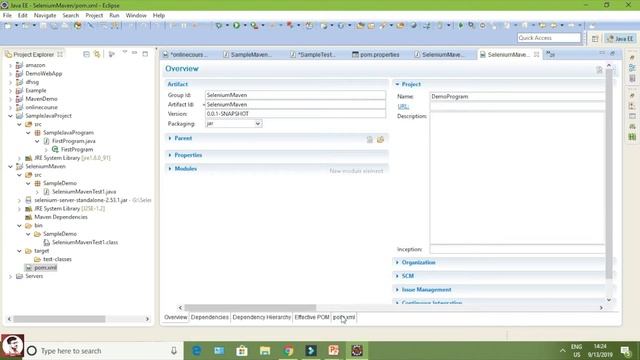This screenshot has height=360, width=640.
Task: Open the Help menu
Action: pyautogui.click(x=159, y=16)
